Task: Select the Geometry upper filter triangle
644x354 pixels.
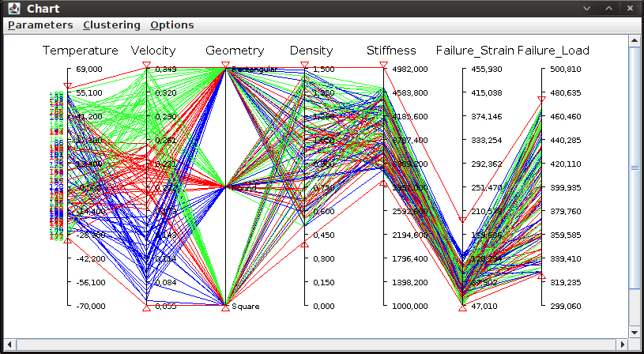Action: pyautogui.click(x=225, y=65)
